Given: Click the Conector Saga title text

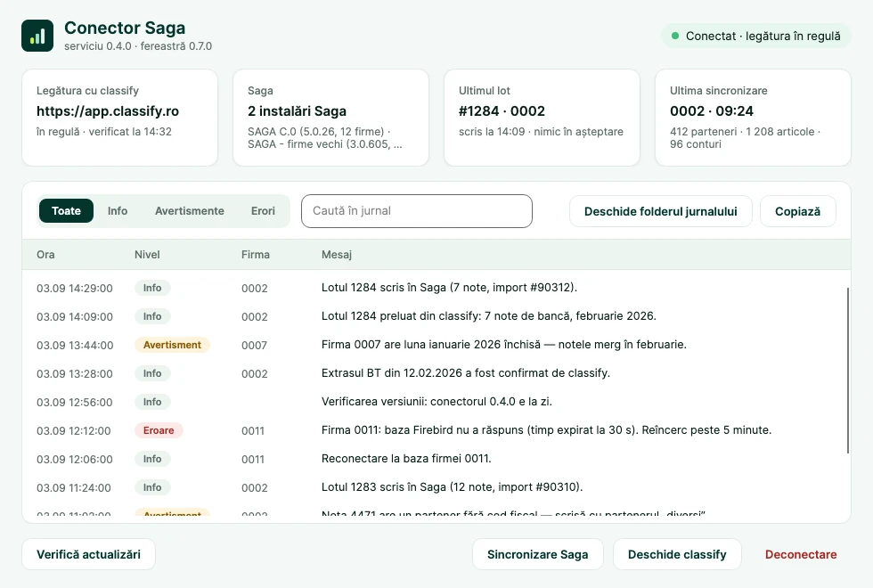Looking at the screenshot, I should coord(125,28).
